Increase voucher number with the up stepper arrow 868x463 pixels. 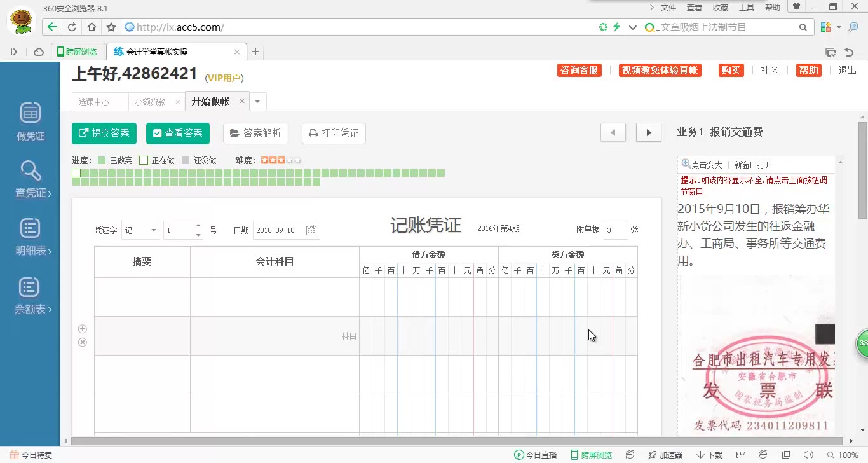pyautogui.click(x=198, y=226)
